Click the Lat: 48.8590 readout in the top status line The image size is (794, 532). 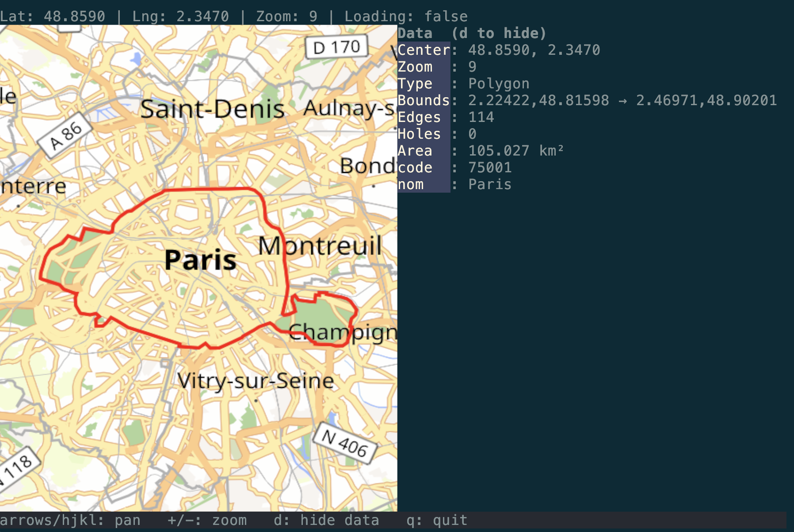click(x=53, y=16)
